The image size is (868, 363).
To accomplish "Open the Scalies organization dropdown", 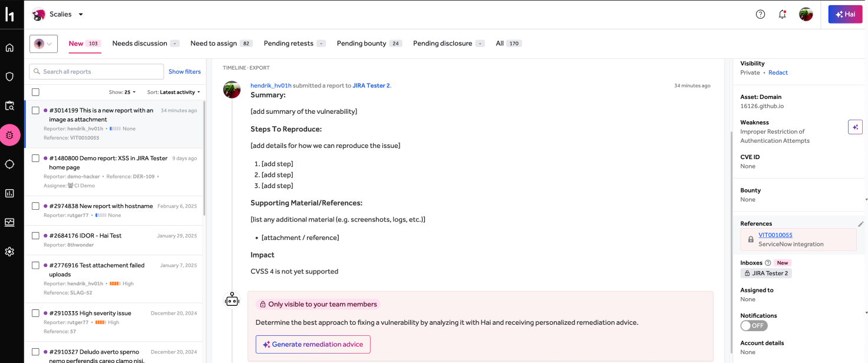I will [81, 14].
